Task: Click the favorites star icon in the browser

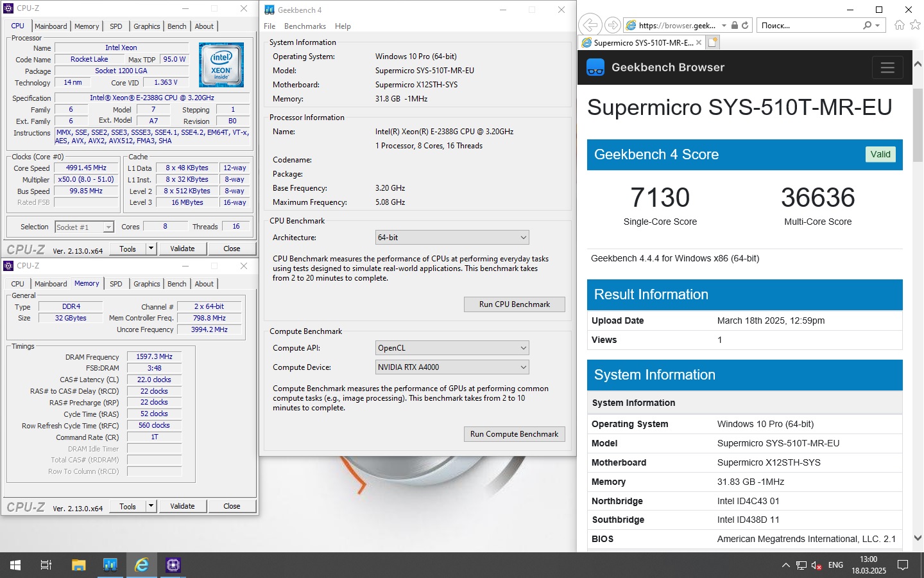Action: coord(916,25)
